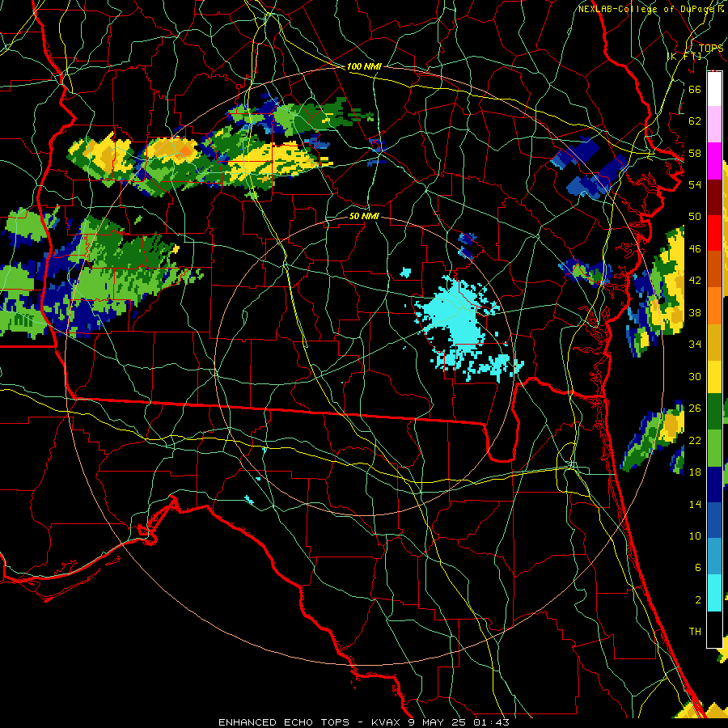Viewport: 728px width, 728px height.
Task: Click the 'ENHANCED ECHO TOPS' caption text
Action: pyautogui.click(x=284, y=722)
